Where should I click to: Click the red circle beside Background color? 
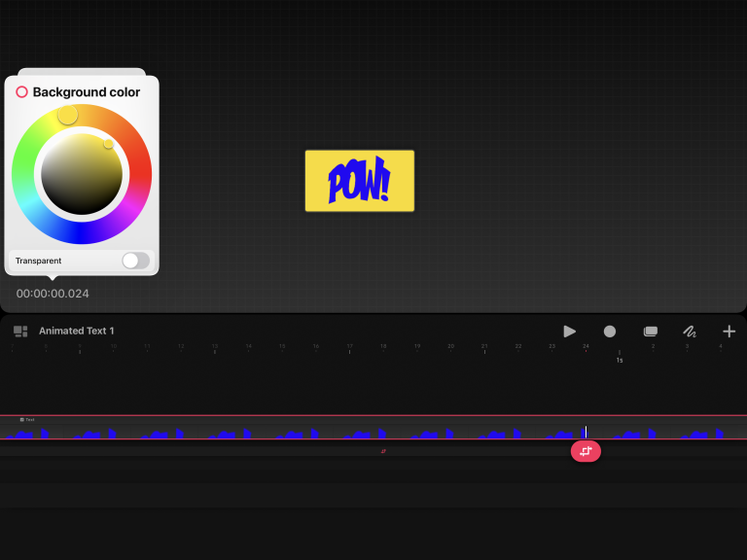coord(22,92)
